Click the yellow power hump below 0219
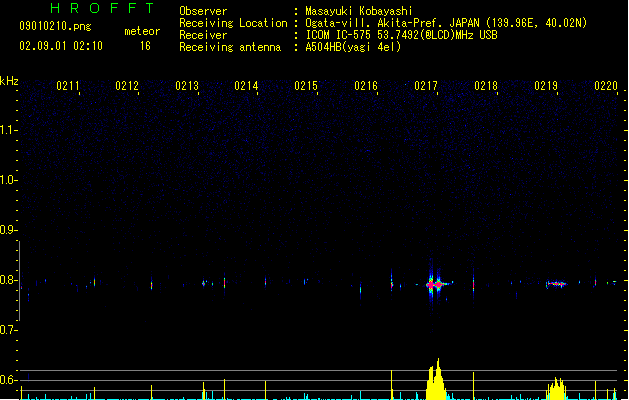The width and height of the screenshot is (629, 400). click(556, 388)
